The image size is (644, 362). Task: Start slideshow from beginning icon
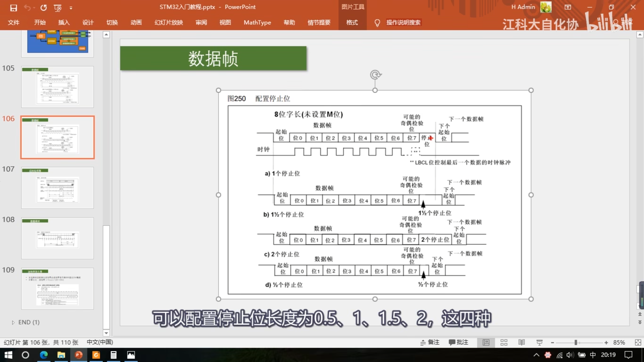pos(58,8)
